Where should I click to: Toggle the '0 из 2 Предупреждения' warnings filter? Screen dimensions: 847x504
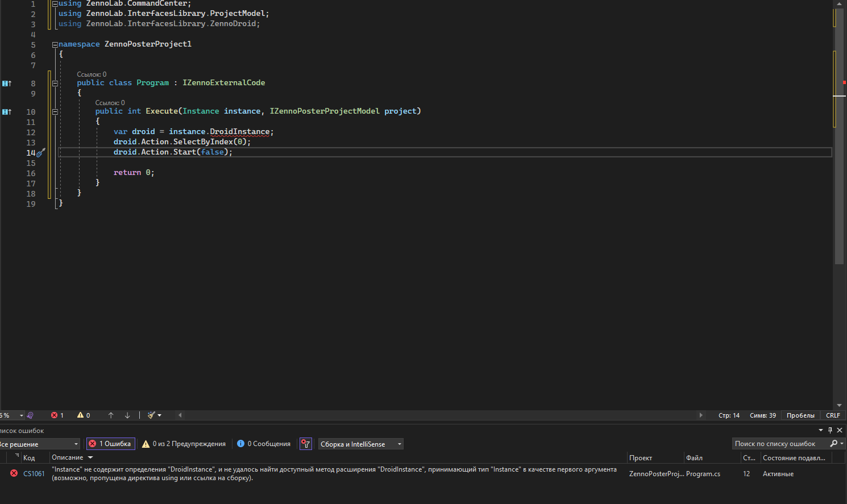click(x=184, y=444)
